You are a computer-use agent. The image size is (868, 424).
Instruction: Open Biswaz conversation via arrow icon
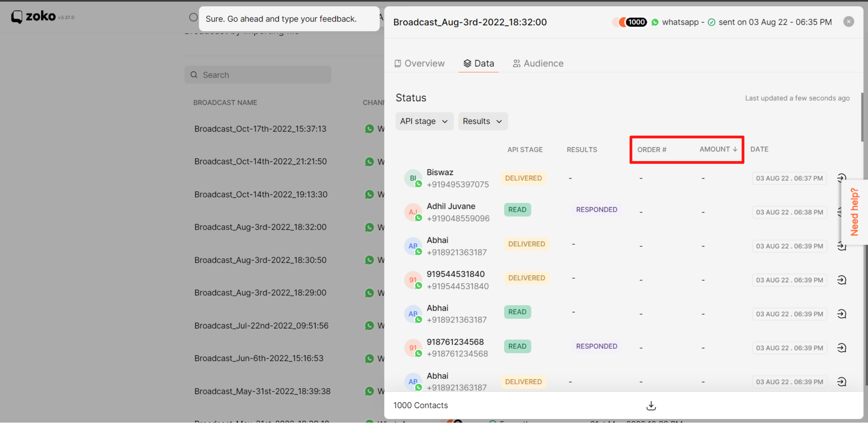point(841,178)
